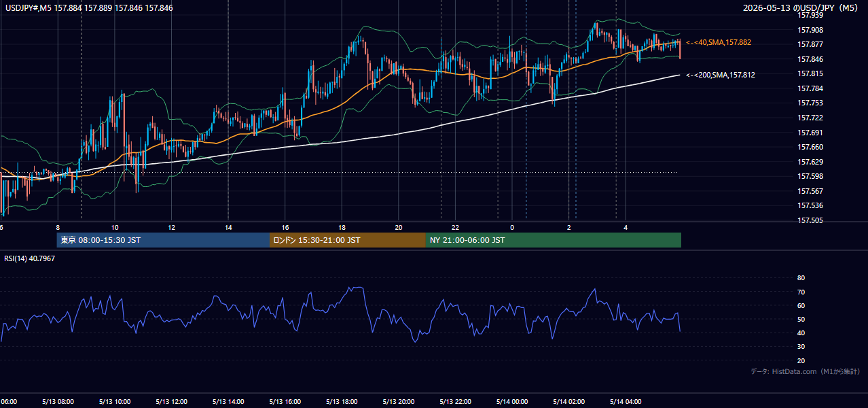The height and width of the screenshot is (408, 868).
Task: Select the 157.567 price tick
Action: coord(811,191)
